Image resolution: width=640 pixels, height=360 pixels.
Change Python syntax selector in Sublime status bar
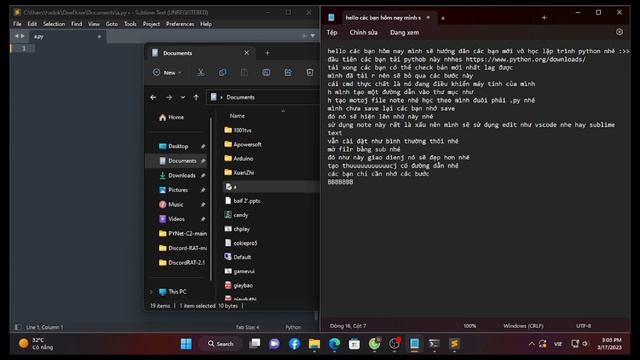click(x=293, y=327)
